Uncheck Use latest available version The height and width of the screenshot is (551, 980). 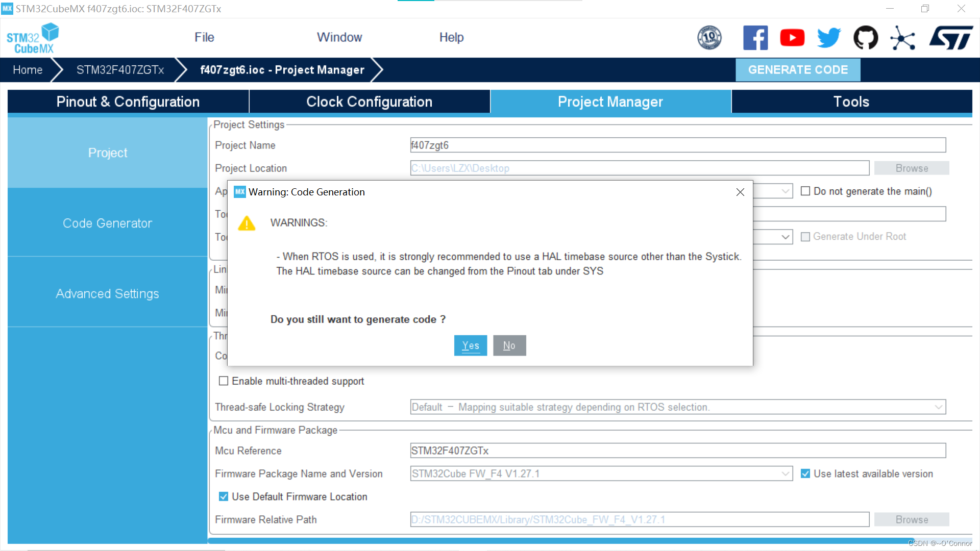point(805,474)
